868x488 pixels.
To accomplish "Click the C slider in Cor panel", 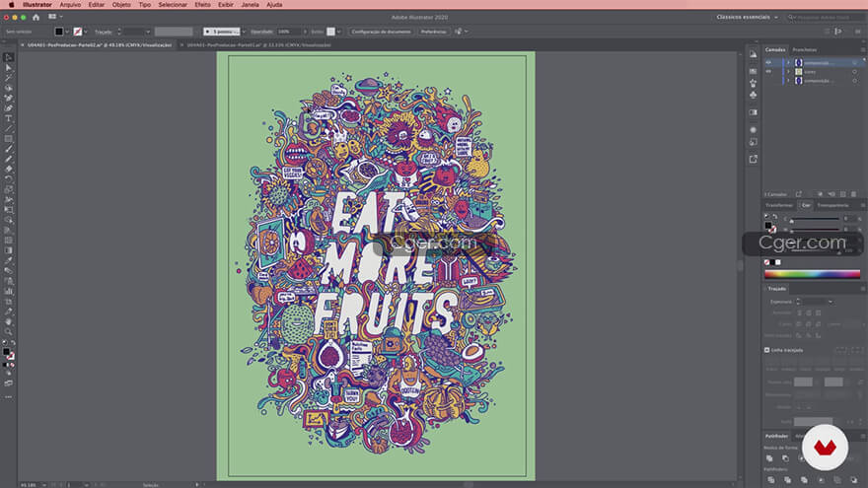I will 815,219.
